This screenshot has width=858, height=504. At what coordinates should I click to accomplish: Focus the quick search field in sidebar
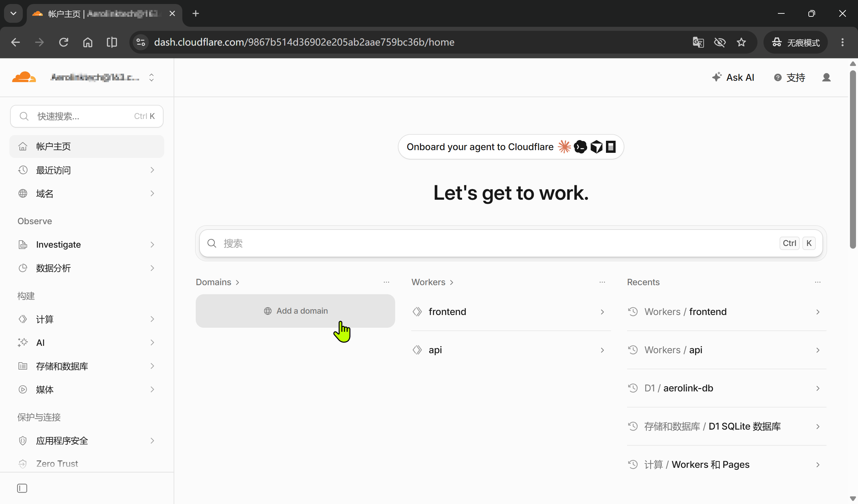(x=87, y=116)
